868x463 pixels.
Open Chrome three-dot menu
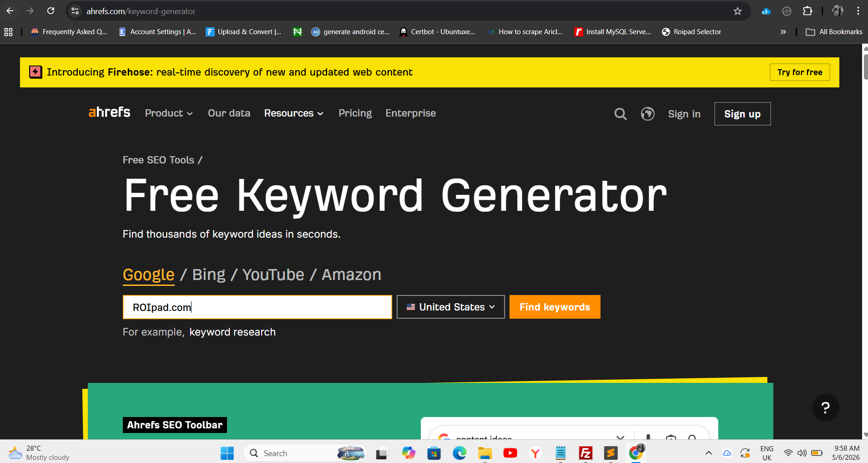click(858, 11)
